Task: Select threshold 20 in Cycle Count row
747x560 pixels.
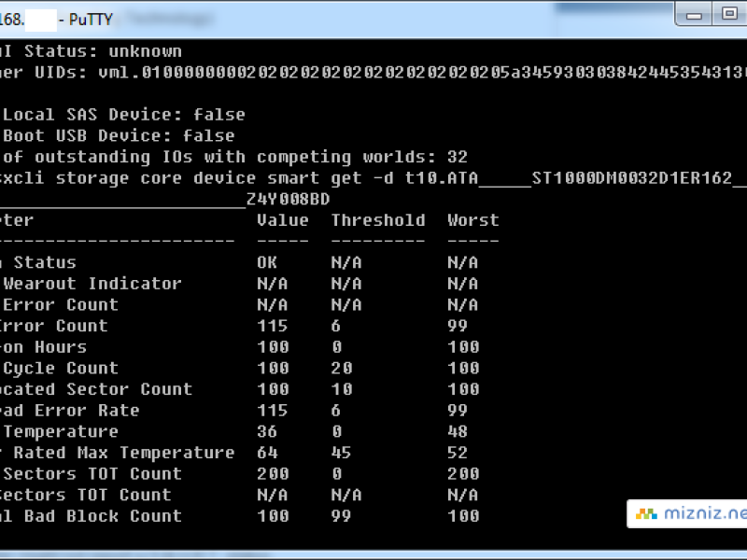Action: coord(342,368)
